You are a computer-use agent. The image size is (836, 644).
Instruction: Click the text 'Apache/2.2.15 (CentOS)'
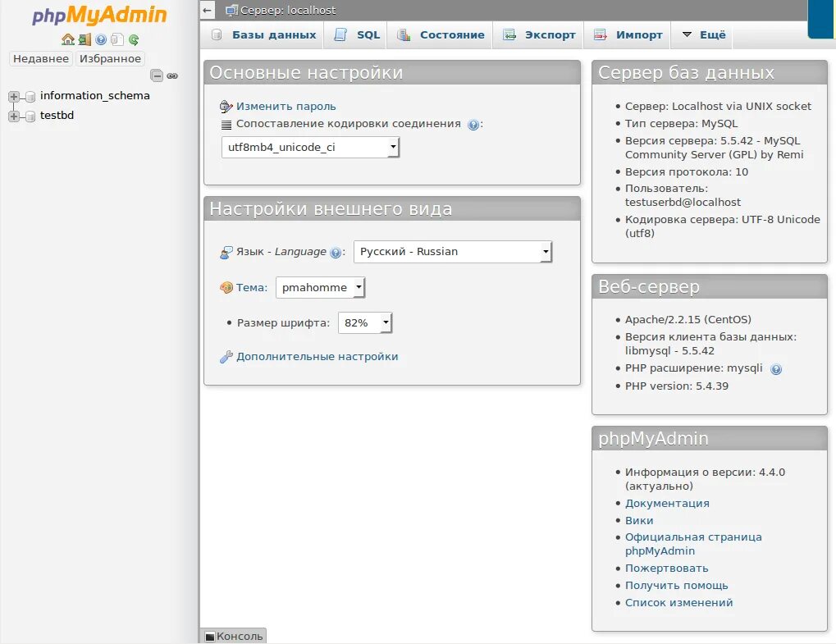pos(688,319)
